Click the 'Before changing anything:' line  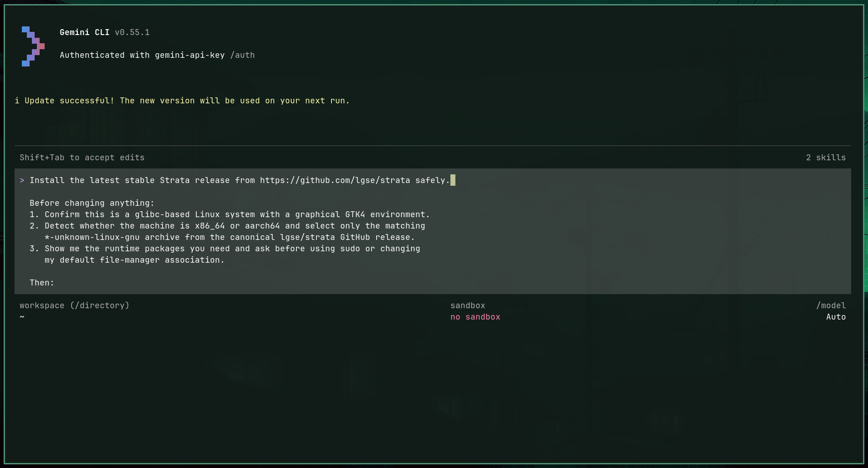tap(92, 203)
